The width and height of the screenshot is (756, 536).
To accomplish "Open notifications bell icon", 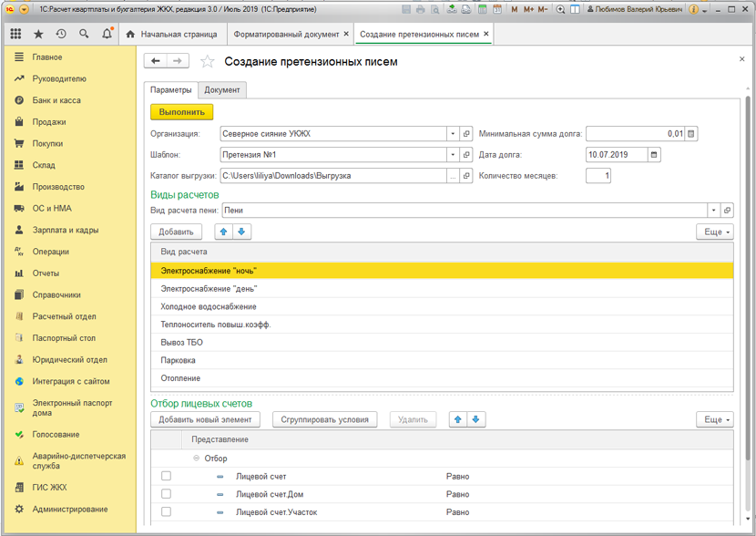I will pyautogui.click(x=107, y=34).
